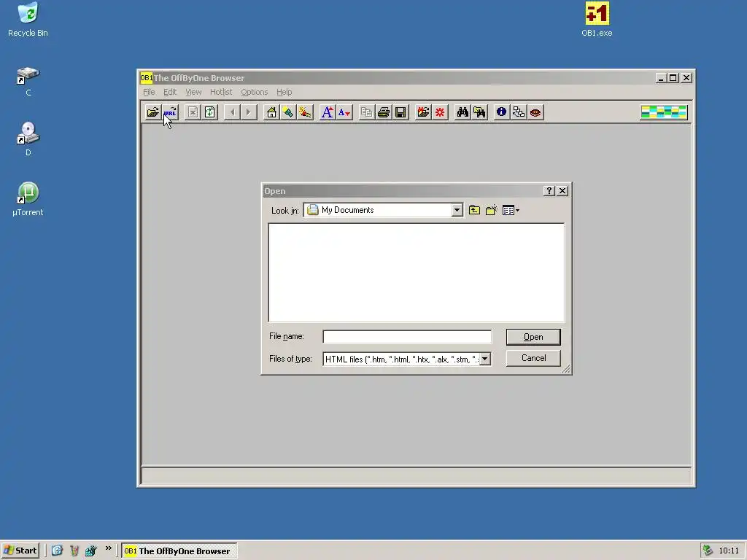747x560 pixels.
Task: Click the Back arrow toolbar button
Action: tap(232, 112)
